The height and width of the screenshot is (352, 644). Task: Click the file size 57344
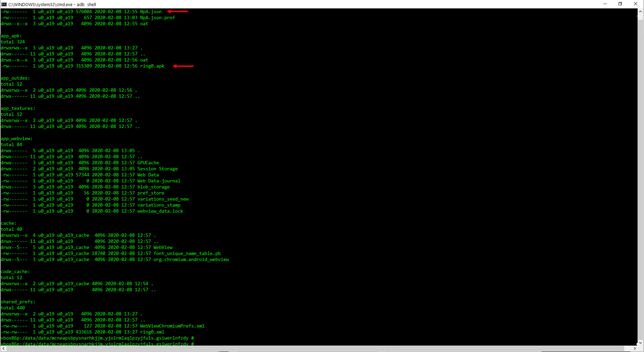pyautogui.click(x=83, y=175)
